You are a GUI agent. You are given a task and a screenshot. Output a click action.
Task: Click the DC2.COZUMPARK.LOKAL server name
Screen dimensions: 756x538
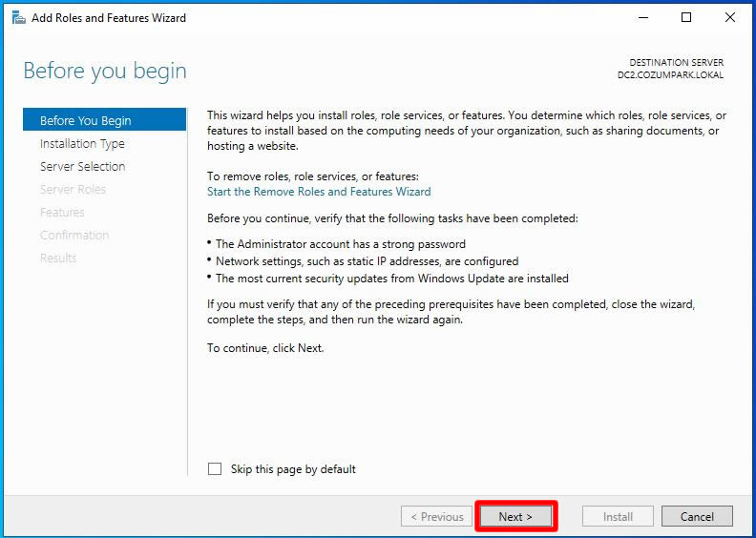(x=670, y=75)
